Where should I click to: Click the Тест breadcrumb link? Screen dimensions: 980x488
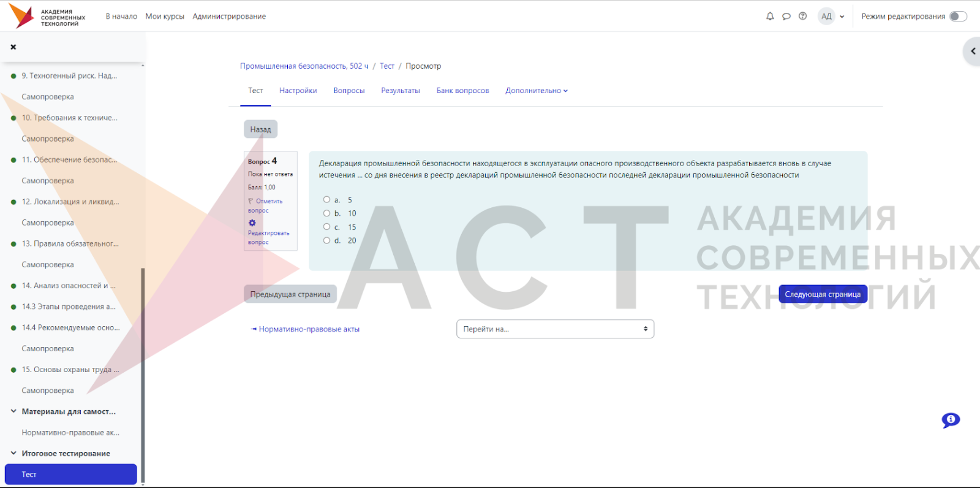pos(387,66)
